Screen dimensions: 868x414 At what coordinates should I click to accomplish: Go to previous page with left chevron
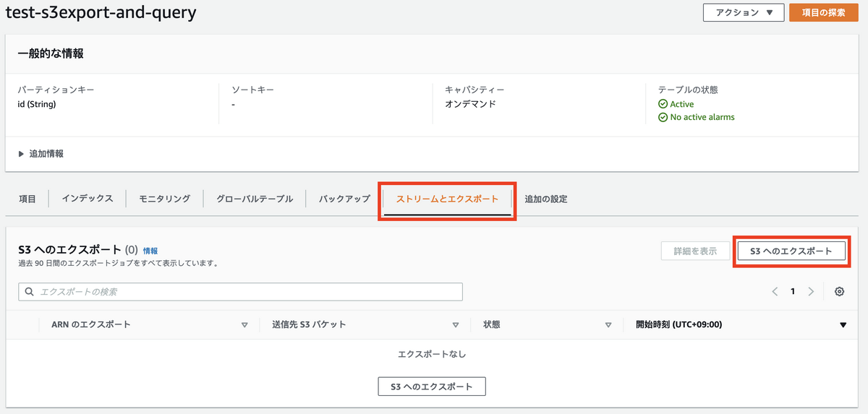pos(775,292)
